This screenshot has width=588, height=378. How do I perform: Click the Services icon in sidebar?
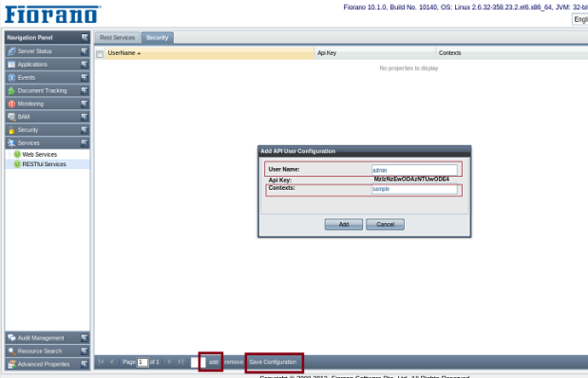(x=11, y=143)
